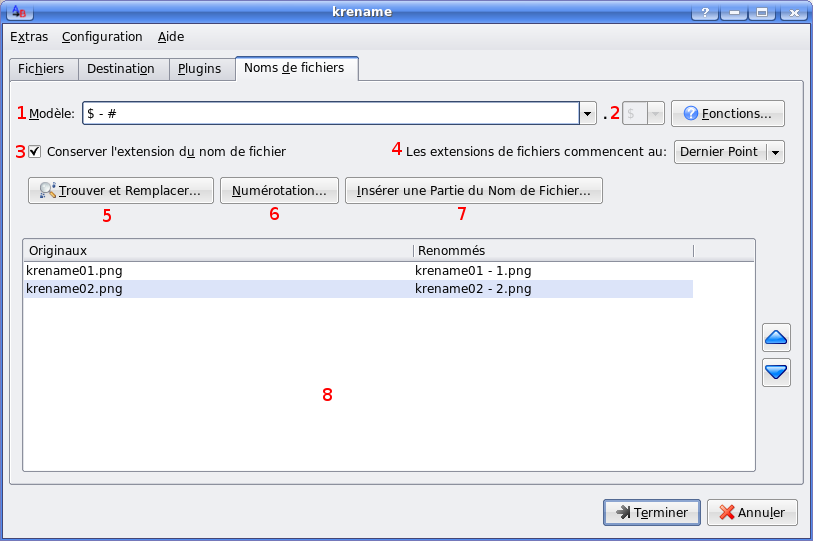Select the krename01.png row
This screenshot has width=813, height=541.
tap(359, 271)
